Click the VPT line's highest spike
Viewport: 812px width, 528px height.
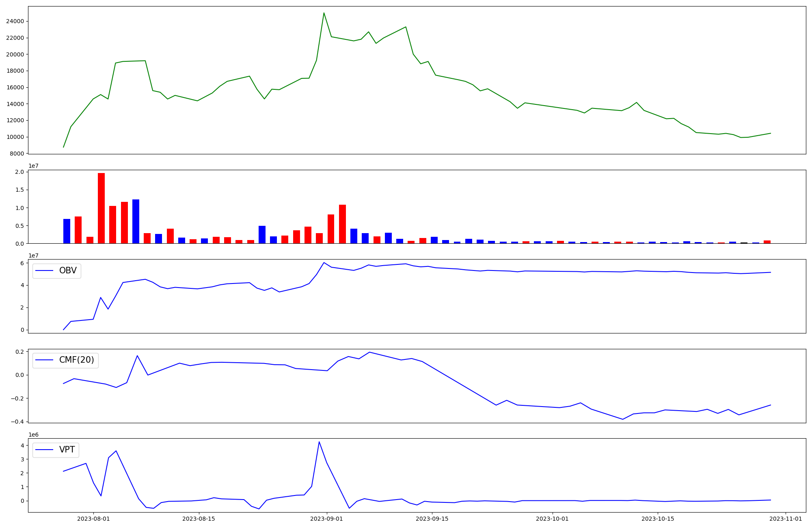coord(319,442)
